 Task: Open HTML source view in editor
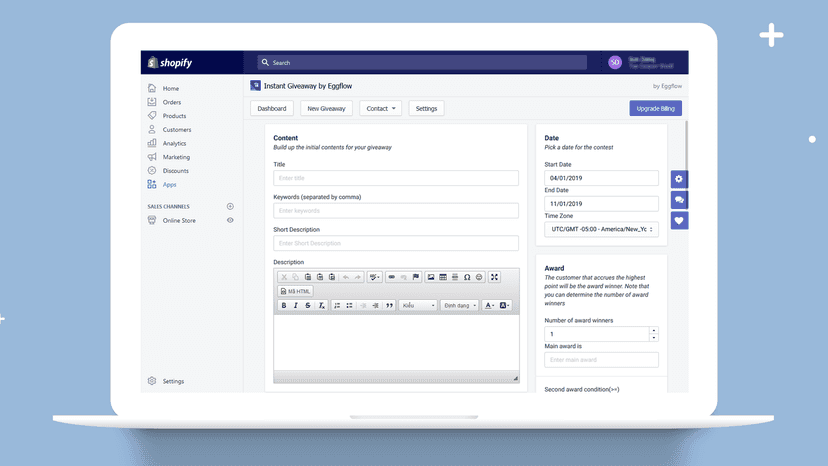[x=296, y=291]
